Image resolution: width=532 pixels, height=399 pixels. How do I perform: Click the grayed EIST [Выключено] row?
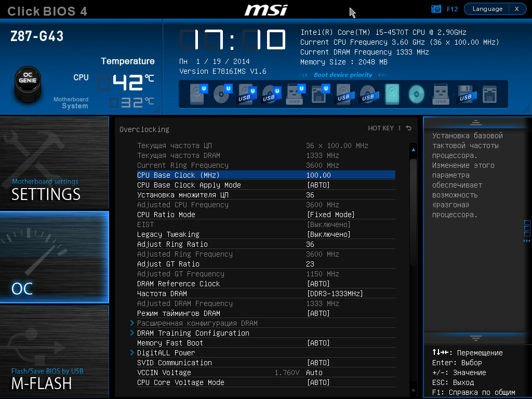(x=266, y=224)
